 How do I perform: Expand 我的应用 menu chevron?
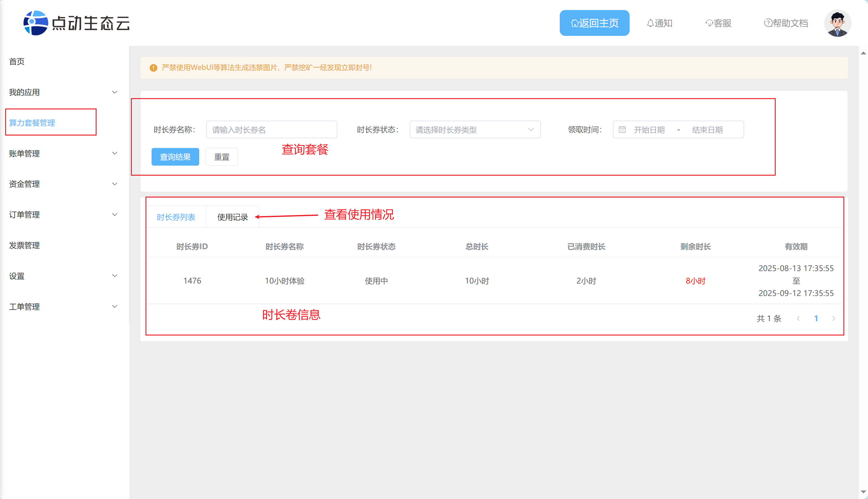click(x=115, y=92)
